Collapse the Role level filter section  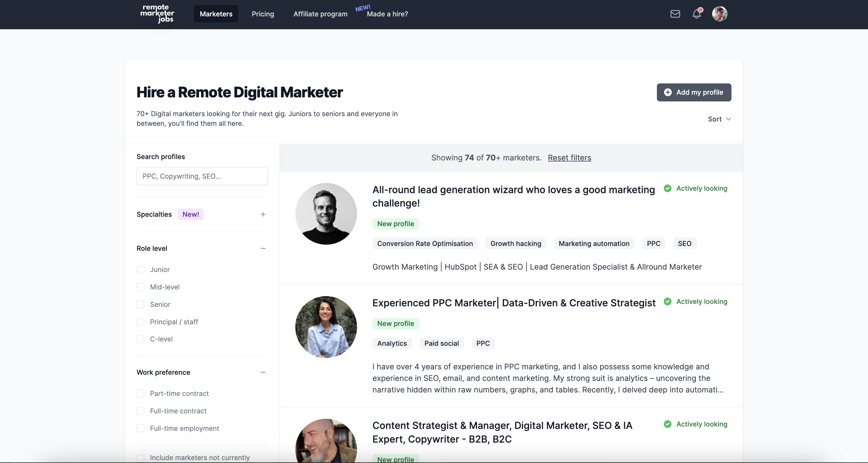263,248
